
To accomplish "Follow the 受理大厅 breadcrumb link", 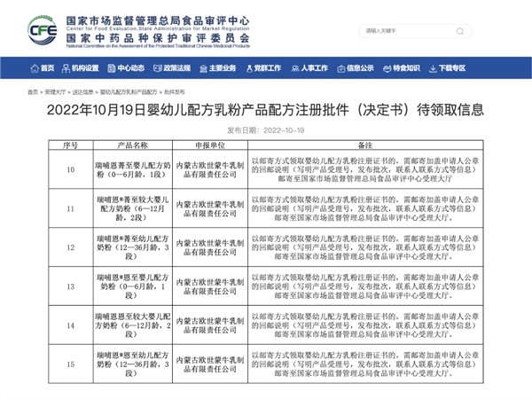I will pos(55,92).
